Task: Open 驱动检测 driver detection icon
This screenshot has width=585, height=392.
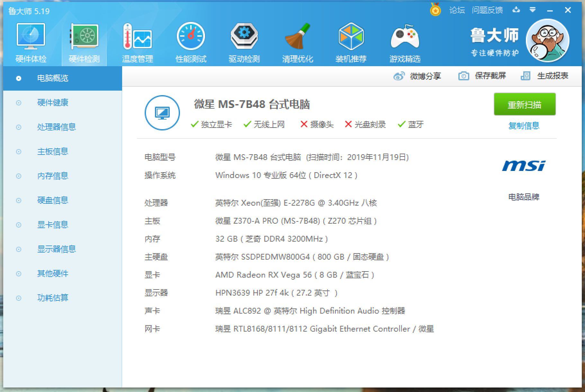Action: click(x=244, y=36)
